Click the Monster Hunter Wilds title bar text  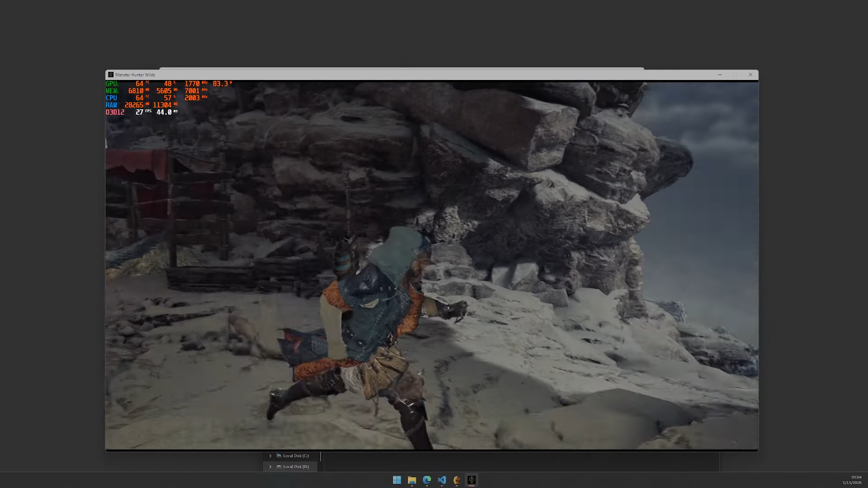click(x=135, y=75)
